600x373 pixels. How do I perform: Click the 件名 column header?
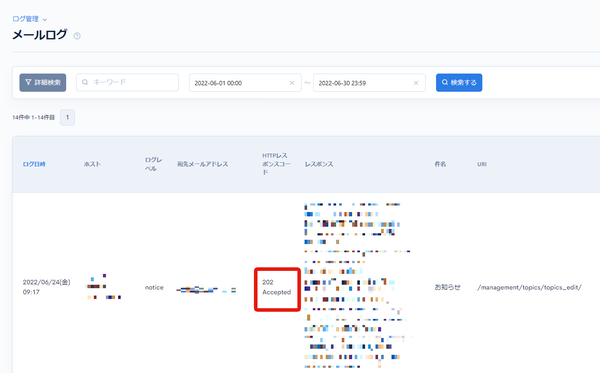[440, 164]
